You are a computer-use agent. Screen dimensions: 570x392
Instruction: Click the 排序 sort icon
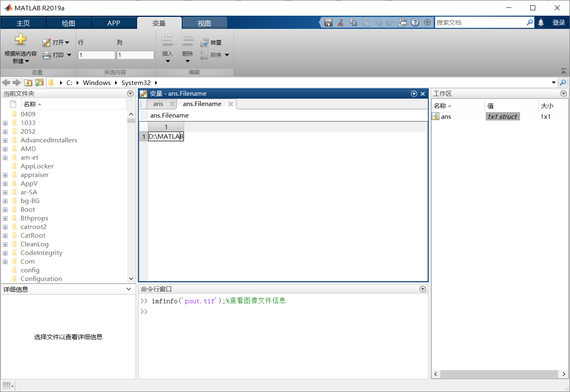coord(204,55)
